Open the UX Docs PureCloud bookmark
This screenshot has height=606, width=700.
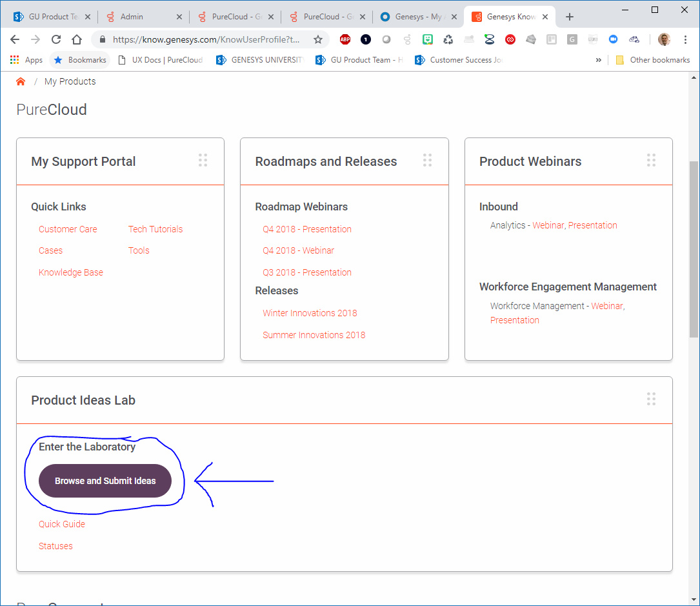click(160, 60)
